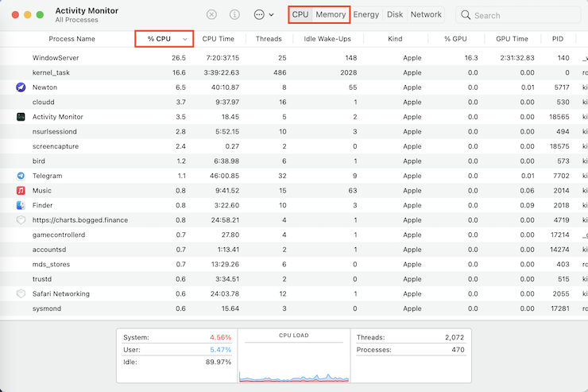Sort by GPU Time column header
This screenshot has height=392, width=588.
tap(512, 39)
